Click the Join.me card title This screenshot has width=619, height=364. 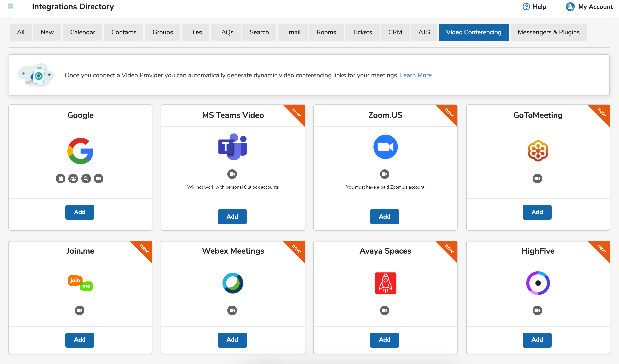click(x=80, y=251)
